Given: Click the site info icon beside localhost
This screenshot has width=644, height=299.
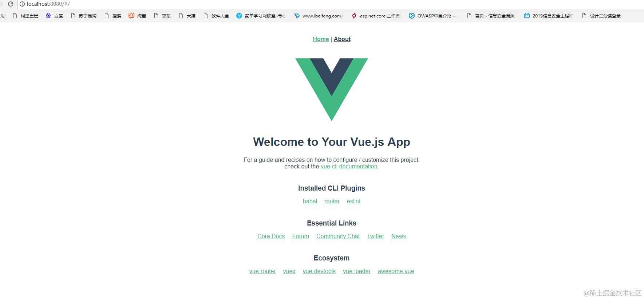Looking at the screenshot, I should (22, 4).
